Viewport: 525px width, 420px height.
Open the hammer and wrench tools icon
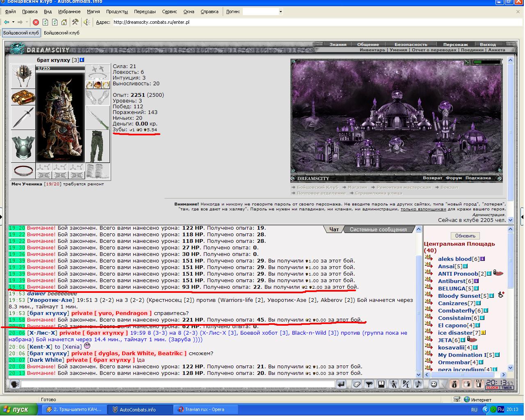(x=75, y=22)
